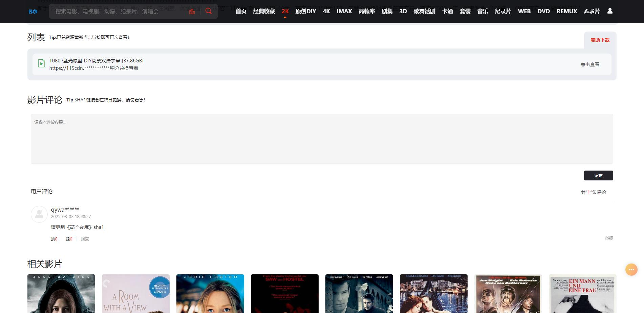This screenshot has height=313, width=644.
Task: Open A Room With A View poster
Action: click(136, 294)
